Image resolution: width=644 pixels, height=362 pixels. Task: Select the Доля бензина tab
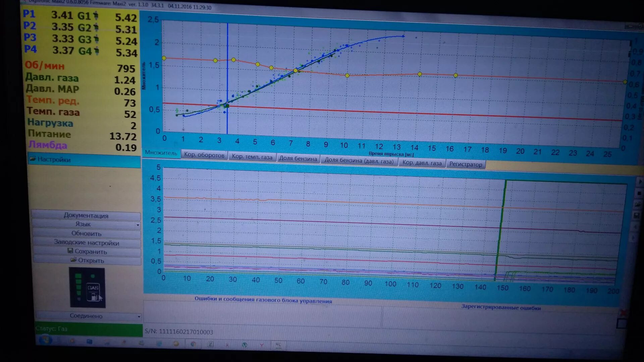pyautogui.click(x=298, y=159)
